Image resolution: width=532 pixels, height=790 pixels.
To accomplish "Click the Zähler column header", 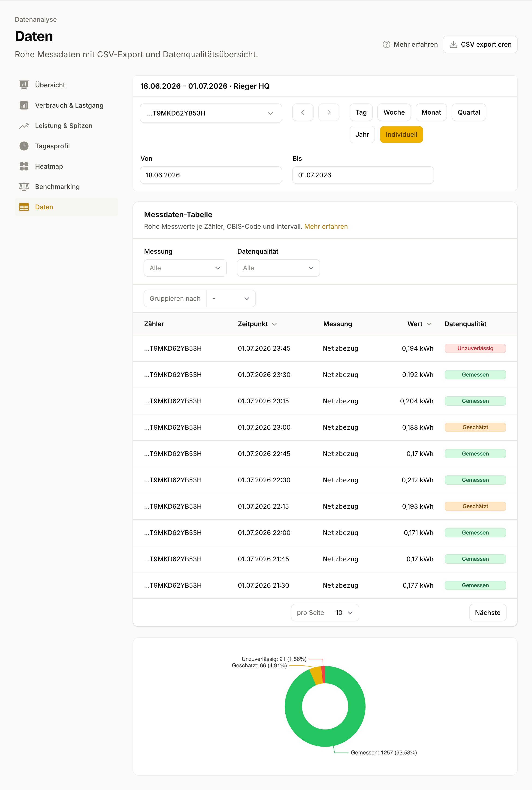I will click(x=154, y=324).
